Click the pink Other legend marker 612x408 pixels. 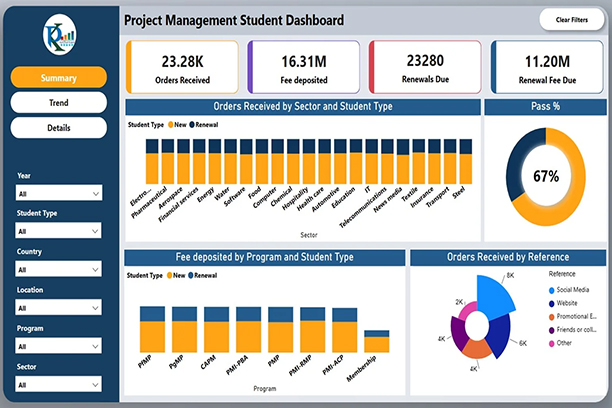point(553,344)
